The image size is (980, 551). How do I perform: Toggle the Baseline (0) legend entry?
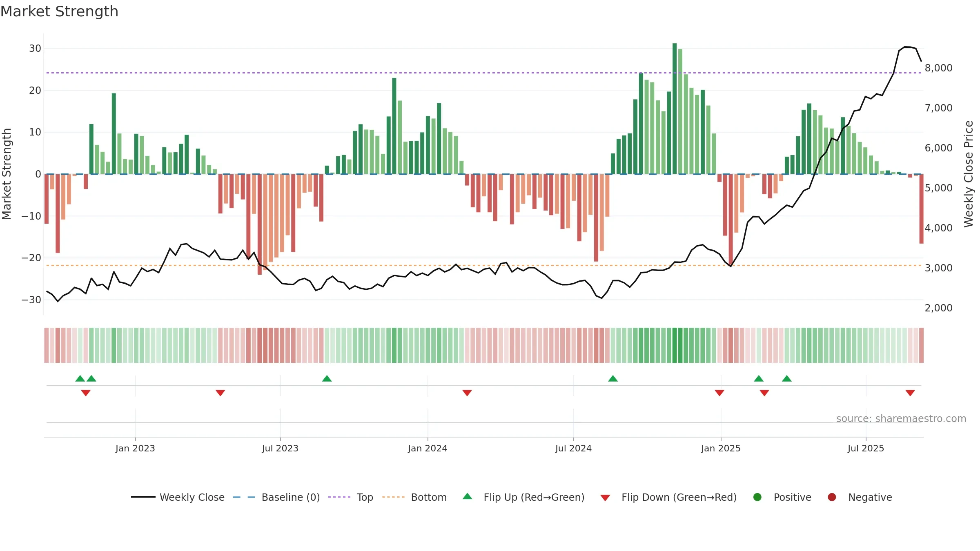276,497
